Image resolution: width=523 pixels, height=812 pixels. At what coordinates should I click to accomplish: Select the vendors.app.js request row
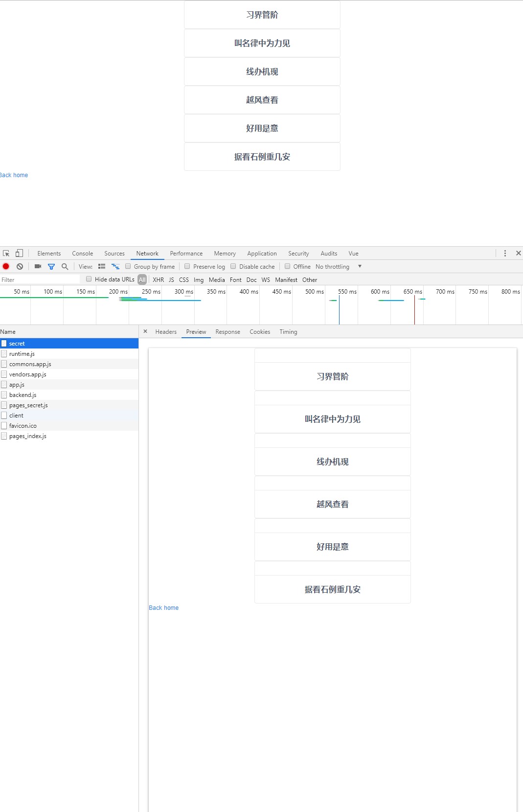point(69,374)
